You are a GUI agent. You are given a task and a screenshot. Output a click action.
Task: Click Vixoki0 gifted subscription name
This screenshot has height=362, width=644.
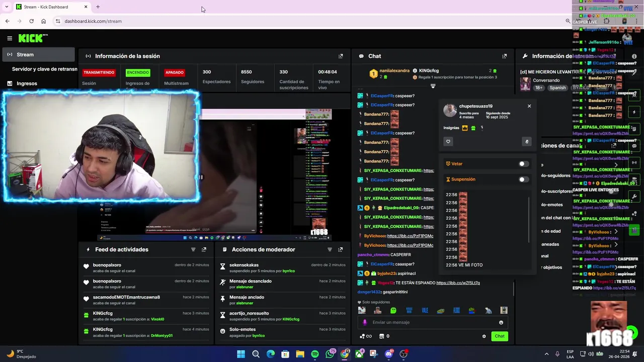[157, 319]
